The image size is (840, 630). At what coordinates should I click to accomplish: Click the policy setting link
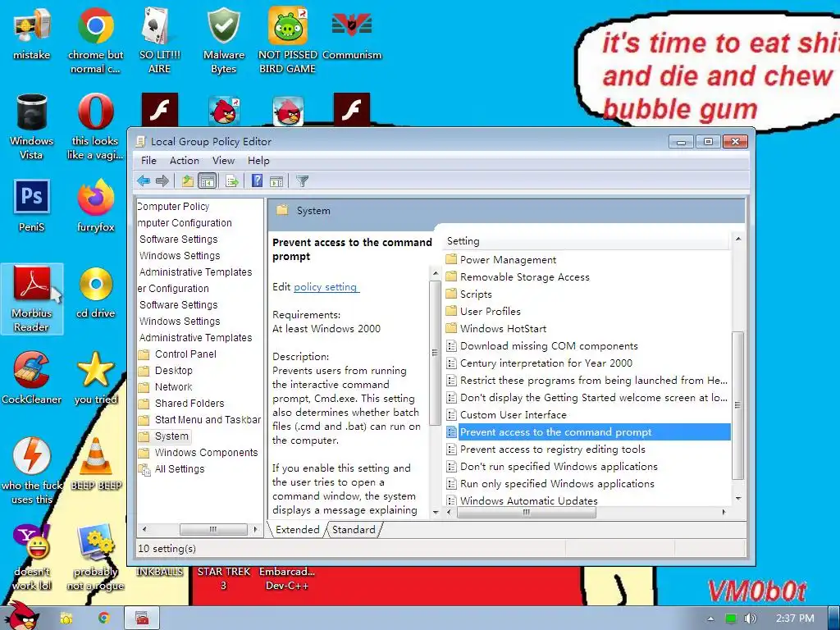pyautogui.click(x=326, y=287)
